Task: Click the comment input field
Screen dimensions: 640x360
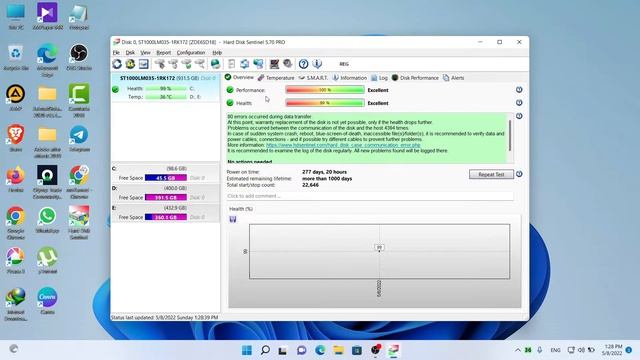Action: tap(370, 196)
